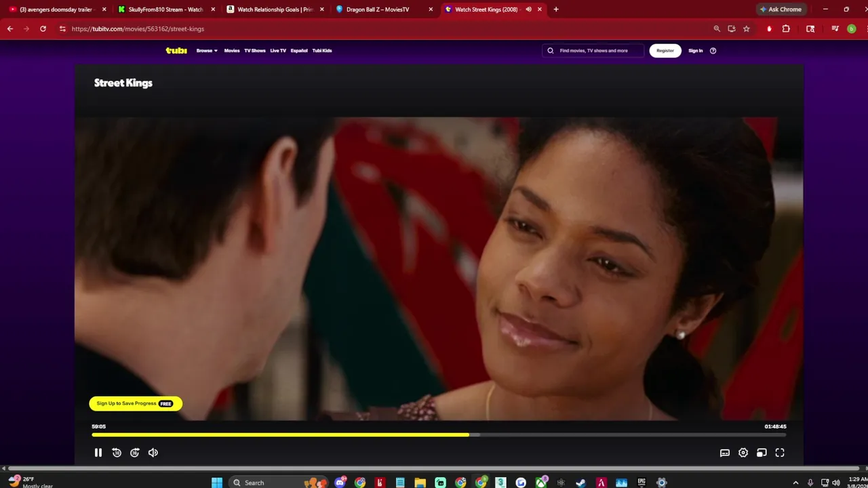The height and width of the screenshot is (488, 868).
Task: Open the TV Shows menu item
Action: tap(255, 50)
